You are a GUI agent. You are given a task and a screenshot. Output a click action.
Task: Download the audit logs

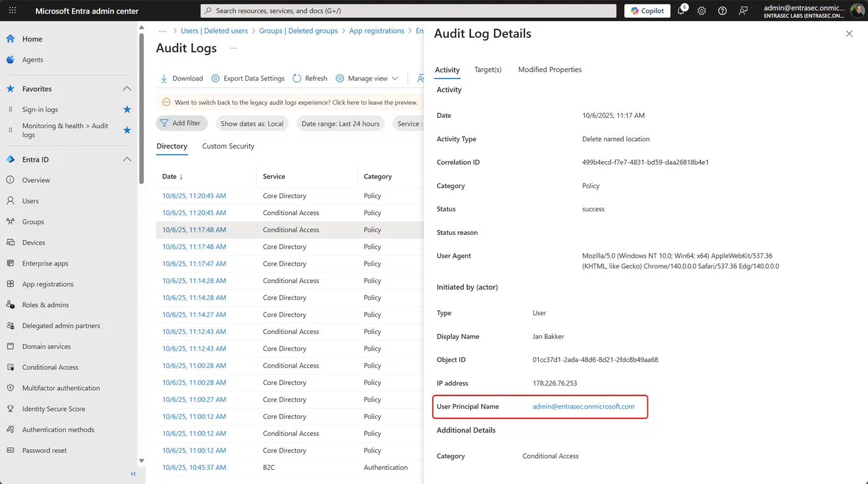coord(182,78)
